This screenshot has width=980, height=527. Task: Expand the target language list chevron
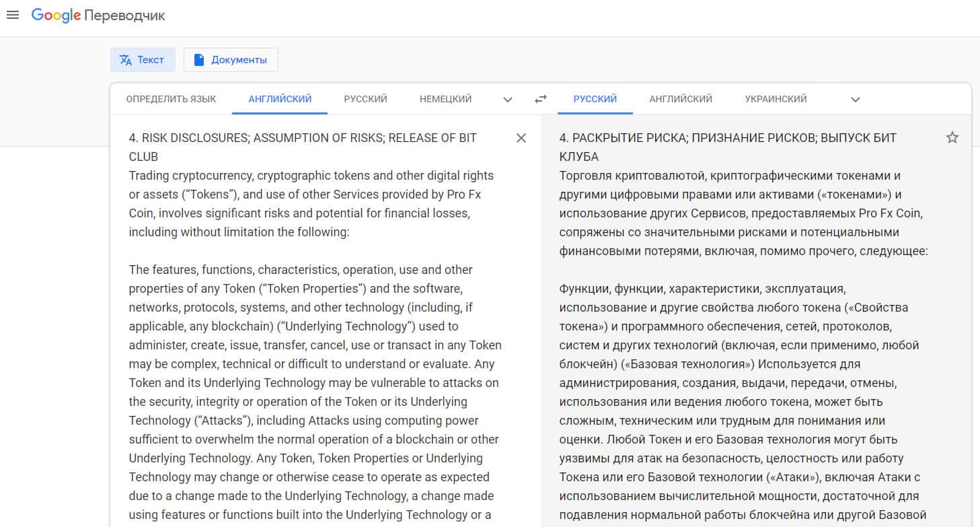coord(855,100)
